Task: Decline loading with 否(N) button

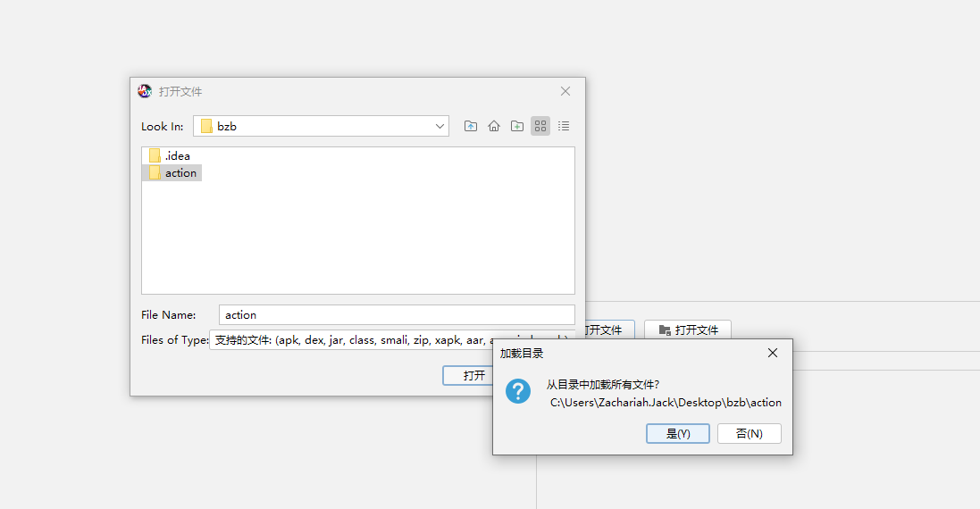Action: 749,433
